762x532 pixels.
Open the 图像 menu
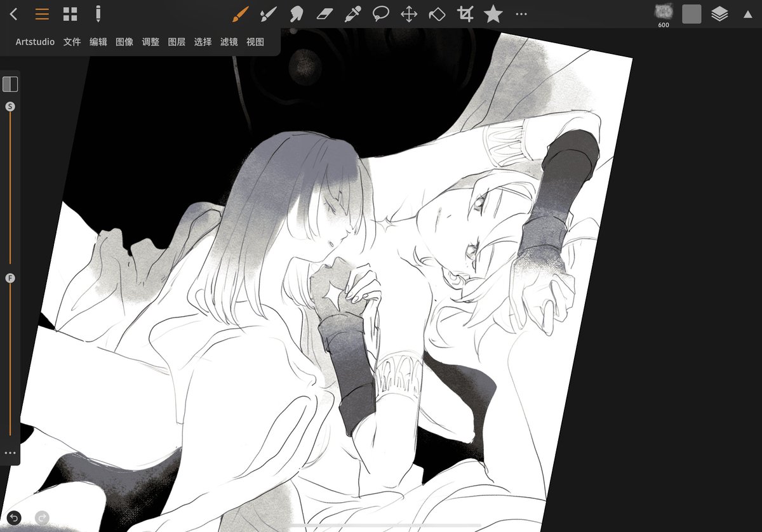coord(124,42)
